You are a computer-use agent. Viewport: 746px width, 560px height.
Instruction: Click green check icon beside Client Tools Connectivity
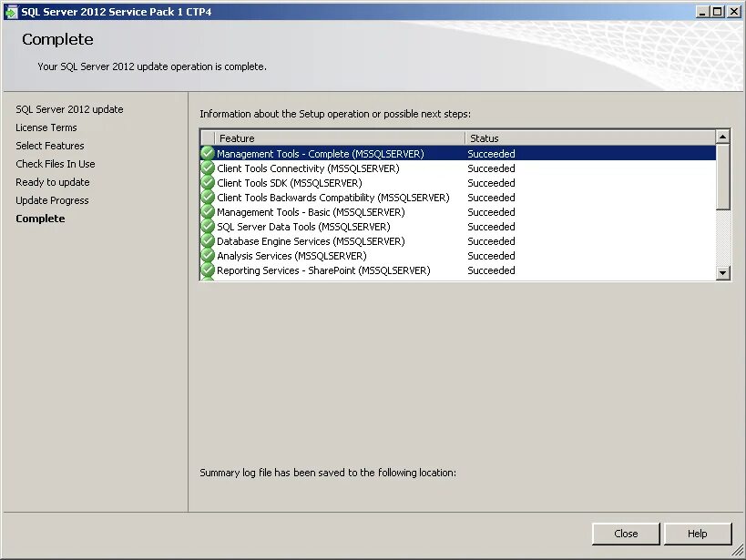point(208,168)
